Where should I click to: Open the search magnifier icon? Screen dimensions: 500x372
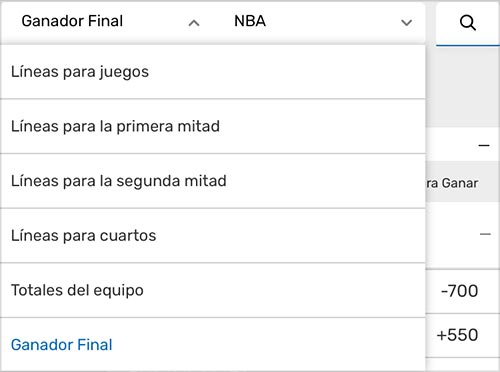coord(467,23)
